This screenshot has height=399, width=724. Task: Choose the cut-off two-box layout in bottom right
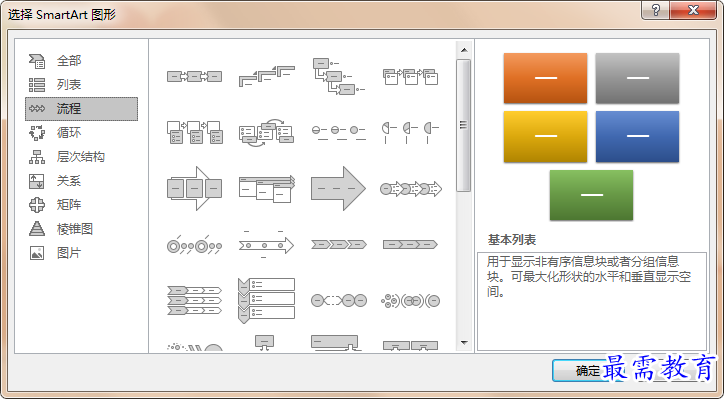(410, 346)
